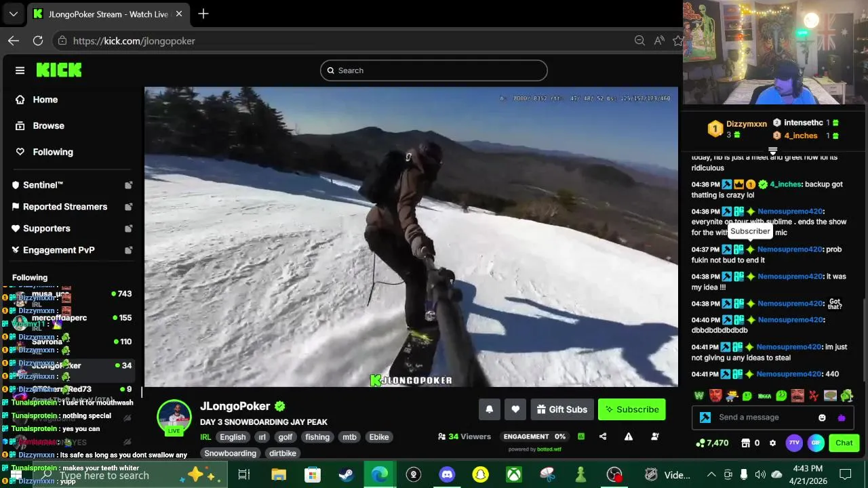Open Supporters sidebar item
Image resolution: width=868 pixels, height=488 pixels.
[46, 228]
